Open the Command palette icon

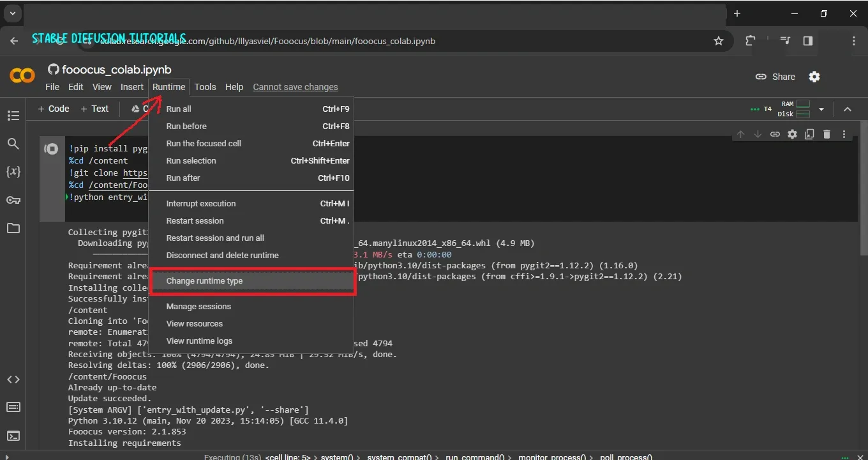click(x=13, y=407)
